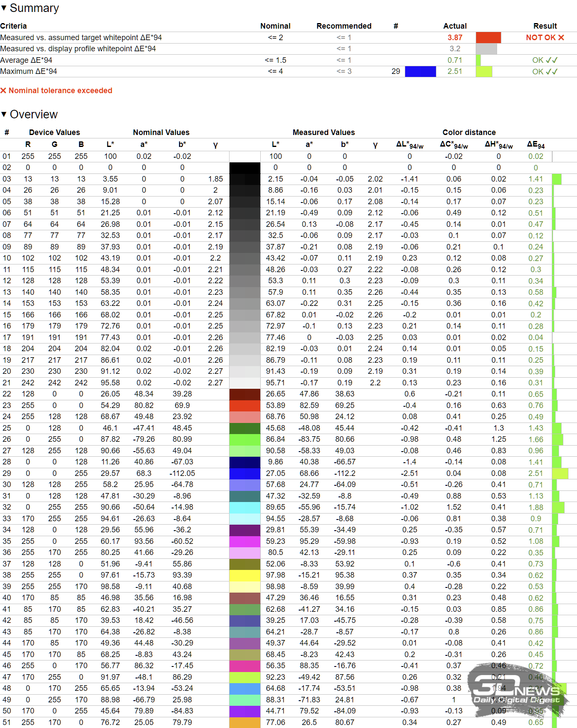Click the checkmarks in the Average ΔE*94 row
Screen dimensions: 577x728
click(551, 60)
